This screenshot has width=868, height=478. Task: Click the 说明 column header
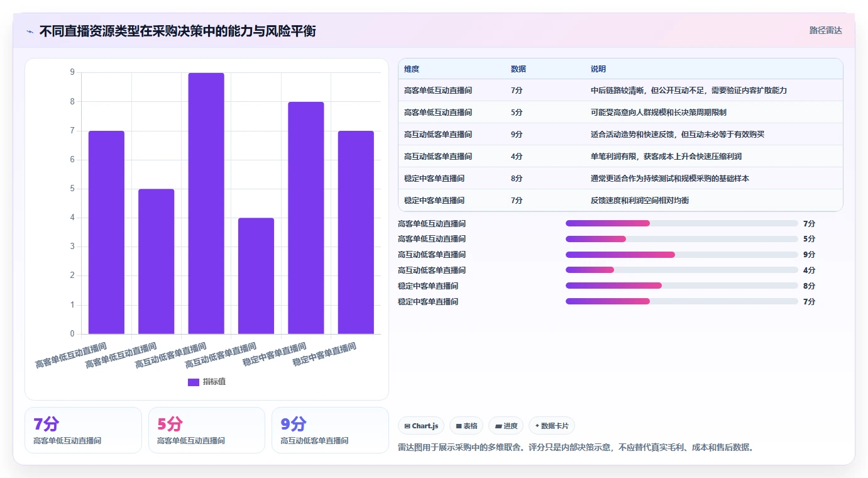pos(598,69)
